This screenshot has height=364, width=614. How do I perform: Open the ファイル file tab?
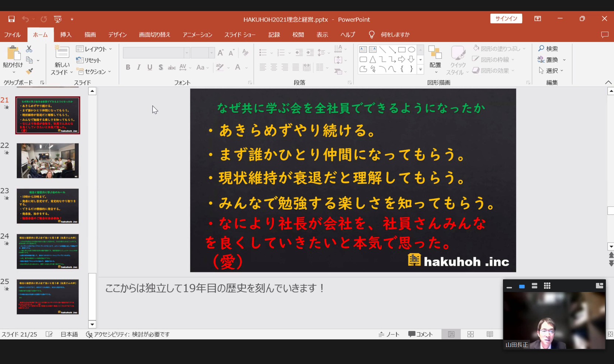tap(12, 34)
